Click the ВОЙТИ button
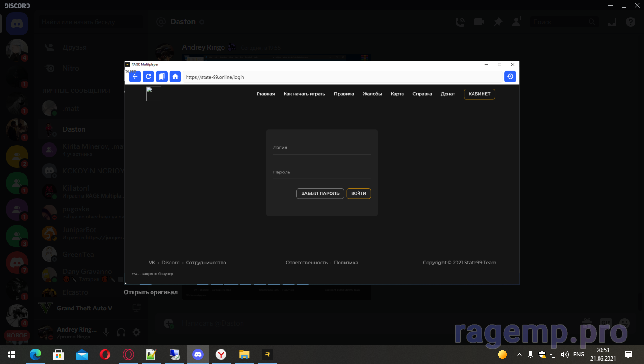Screen dimensions: 644x364 pyautogui.click(x=358, y=193)
